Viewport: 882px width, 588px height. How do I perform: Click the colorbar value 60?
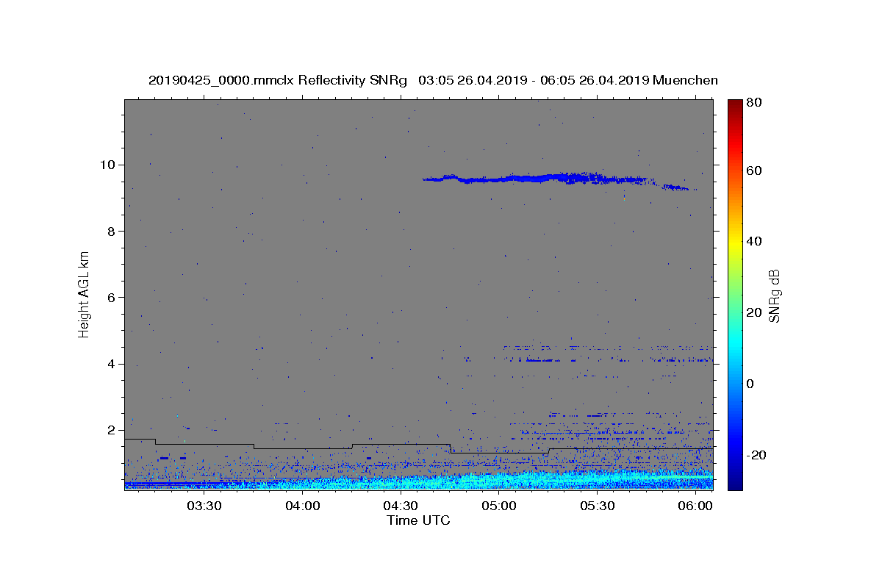coord(755,171)
